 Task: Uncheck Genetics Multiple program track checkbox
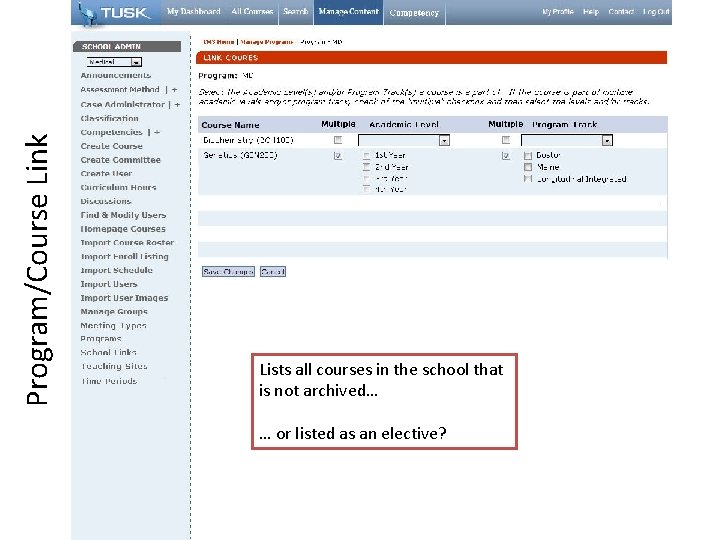[506, 156]
